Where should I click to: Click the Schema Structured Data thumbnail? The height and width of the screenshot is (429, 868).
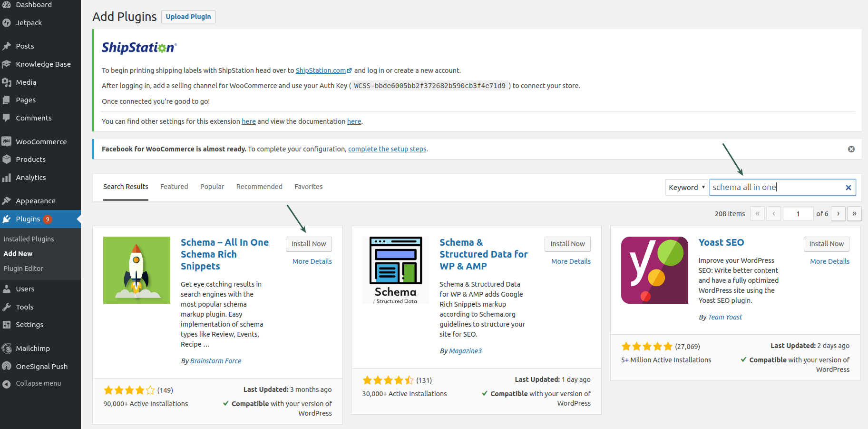[396, 270]
